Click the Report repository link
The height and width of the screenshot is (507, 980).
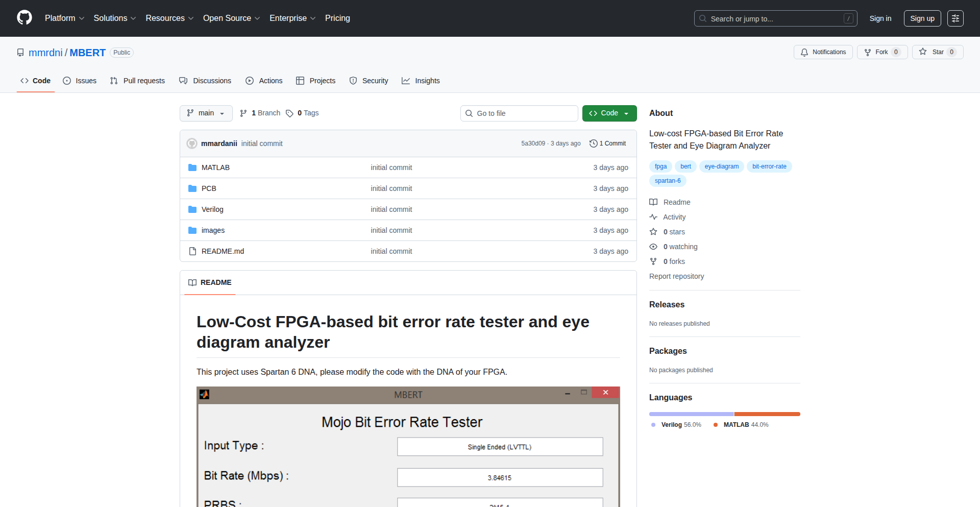tap(676, 276)
